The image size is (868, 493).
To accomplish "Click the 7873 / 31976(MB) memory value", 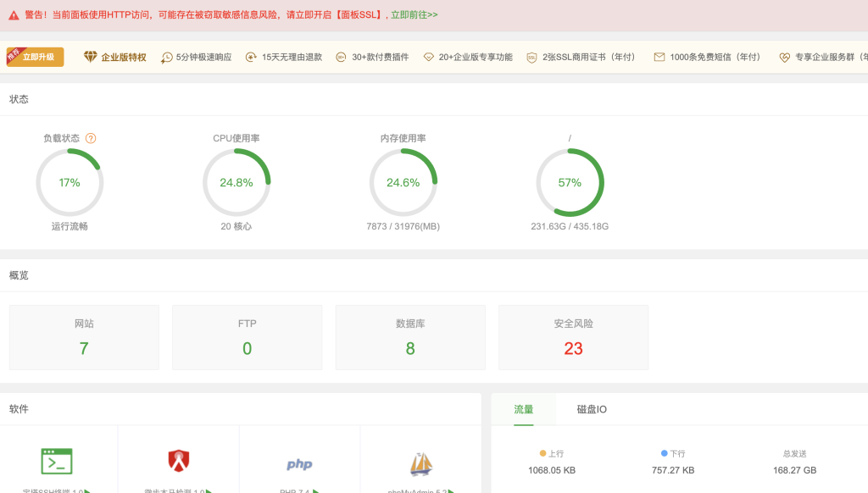I will point(403,226).
